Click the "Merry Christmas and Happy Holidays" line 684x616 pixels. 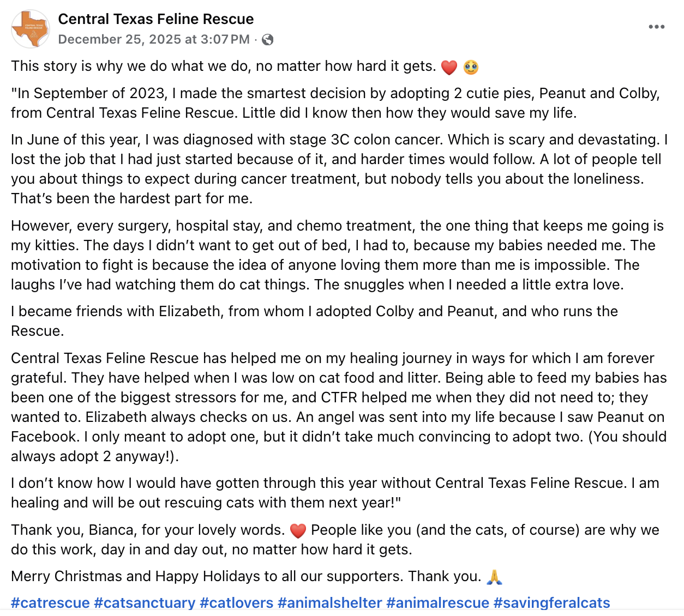(245, 576)
